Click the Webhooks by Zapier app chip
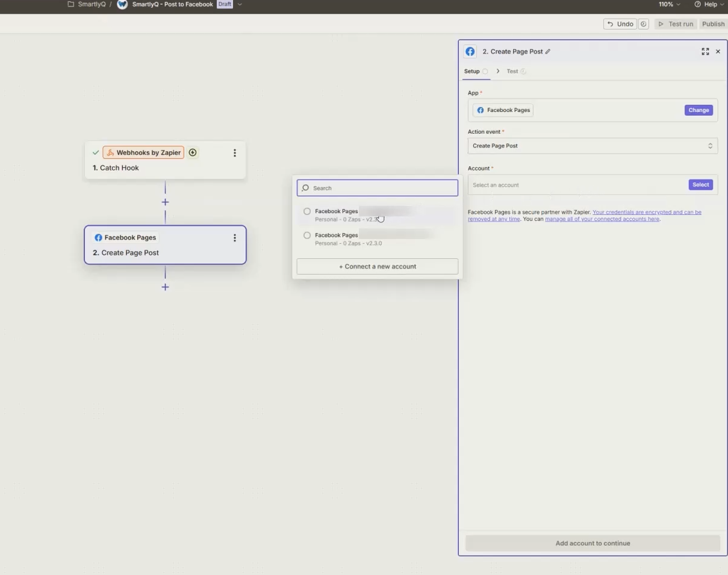The image size is (728, 575). (x=143, y=153)
